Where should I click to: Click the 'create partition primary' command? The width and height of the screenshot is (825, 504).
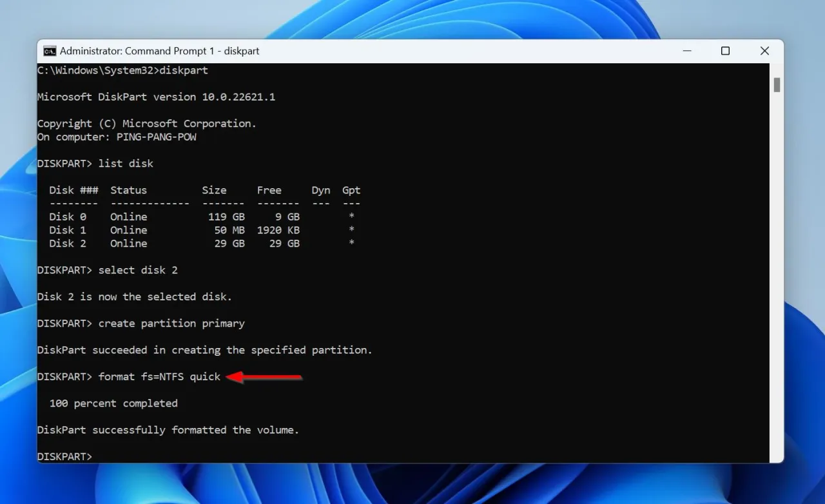click(171, 324)
